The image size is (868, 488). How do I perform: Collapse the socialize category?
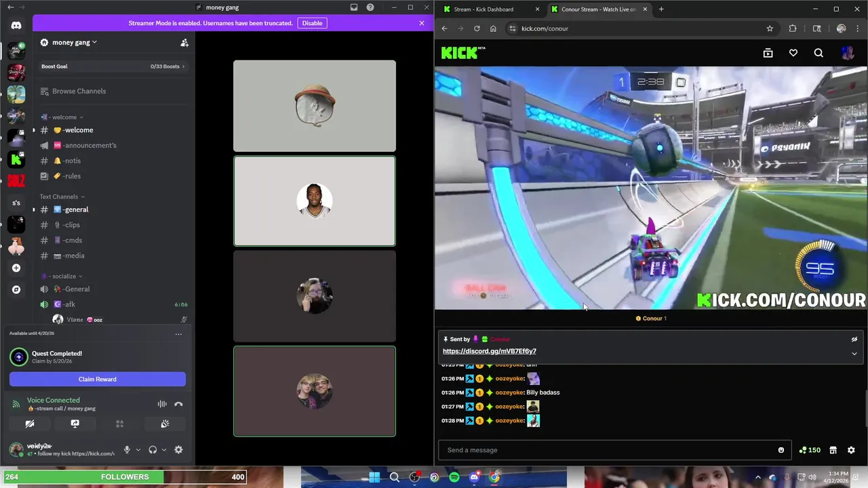click(x=62, y=277)
